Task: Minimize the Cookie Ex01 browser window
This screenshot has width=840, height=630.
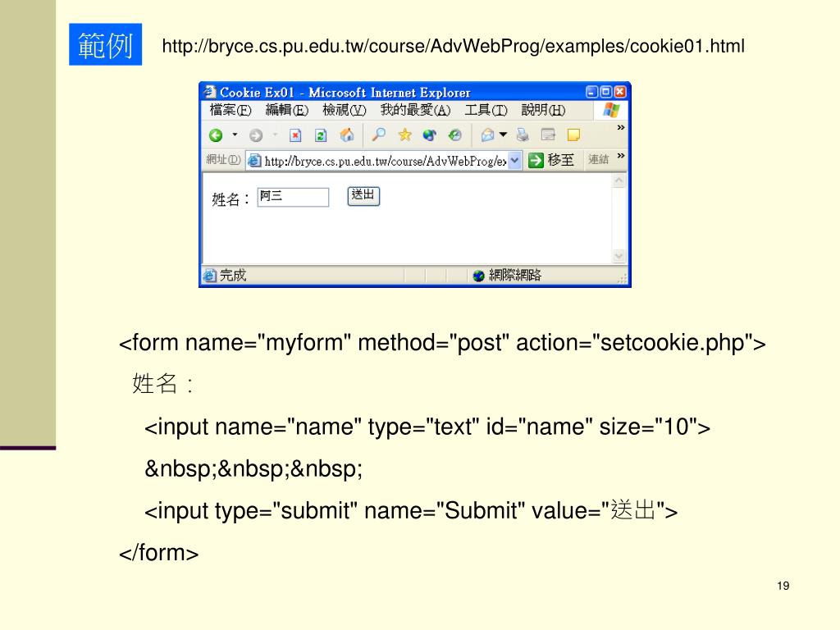Action: (591, 92)
